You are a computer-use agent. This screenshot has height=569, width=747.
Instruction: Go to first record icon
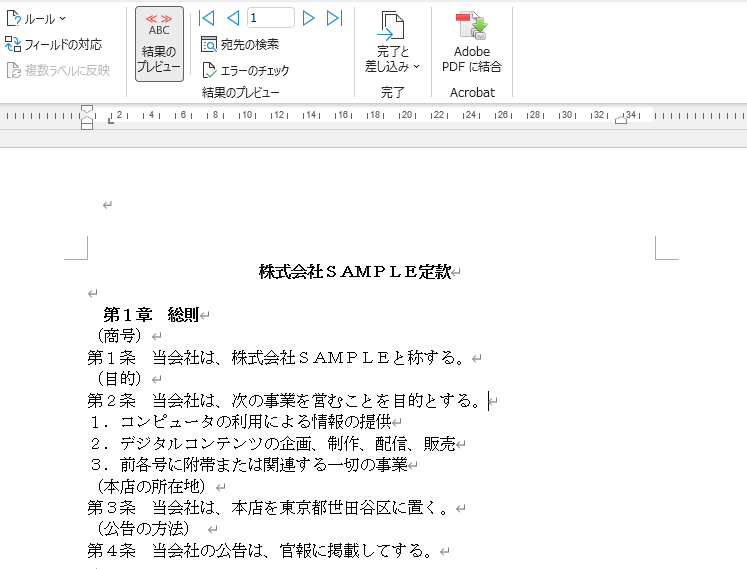(x=206, y=19)
